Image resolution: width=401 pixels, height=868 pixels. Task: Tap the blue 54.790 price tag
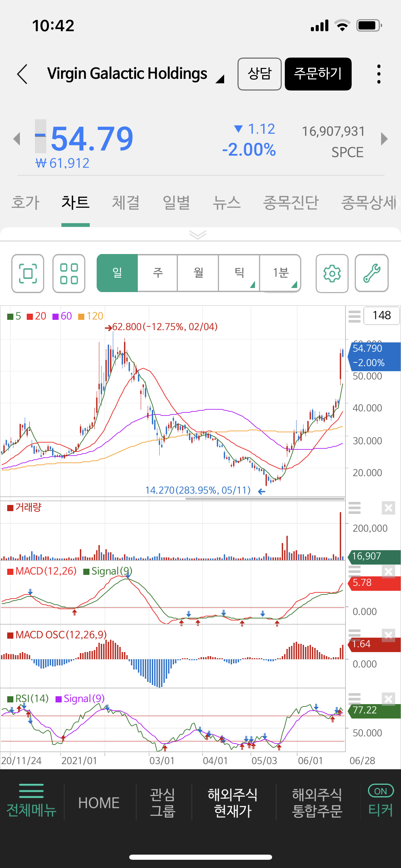374,357
